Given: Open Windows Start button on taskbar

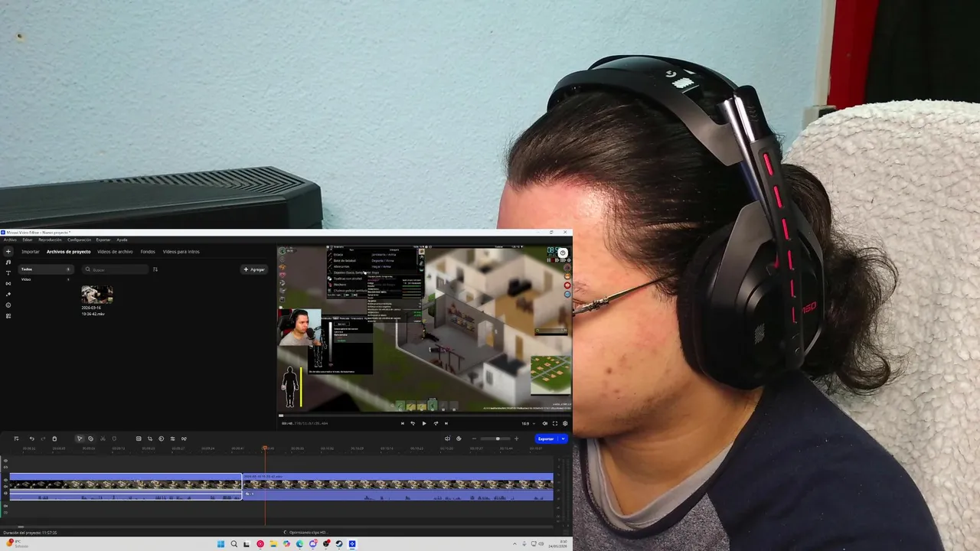Looking at the screenshot, I should click(220, 544).
